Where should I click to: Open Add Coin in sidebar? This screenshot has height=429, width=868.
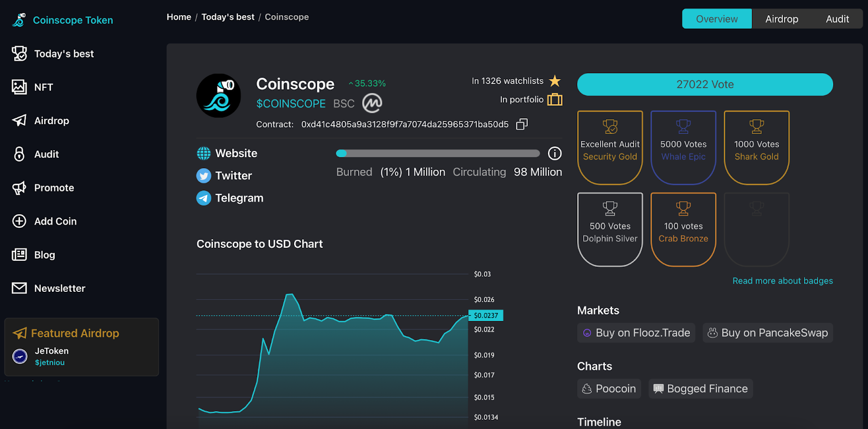coord(55,221)
